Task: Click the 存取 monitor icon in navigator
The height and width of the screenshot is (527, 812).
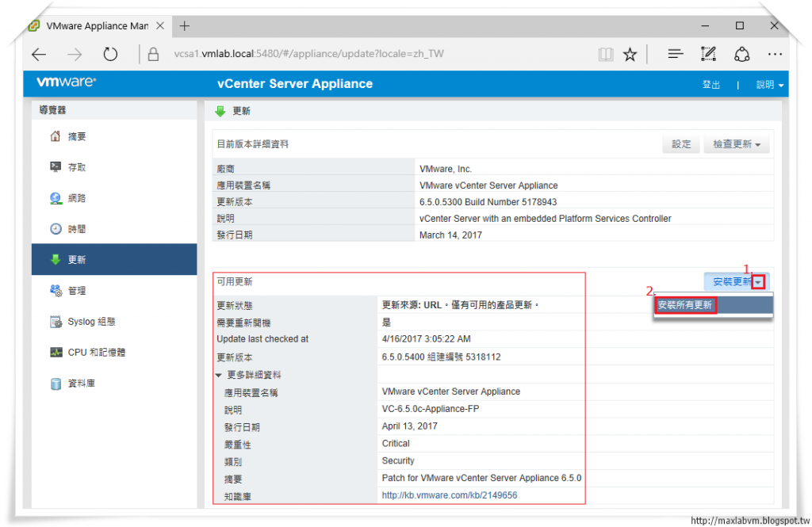Action: (x=56, y=166)
